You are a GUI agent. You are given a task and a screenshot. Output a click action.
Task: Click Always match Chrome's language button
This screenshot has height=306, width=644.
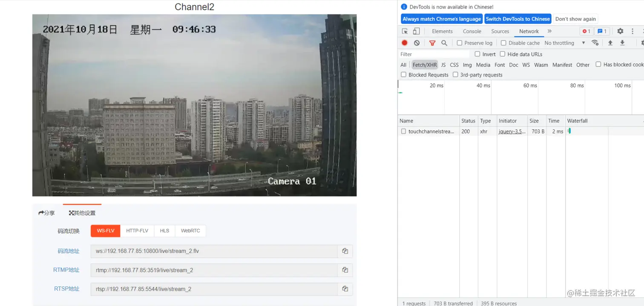click(442, 19)
